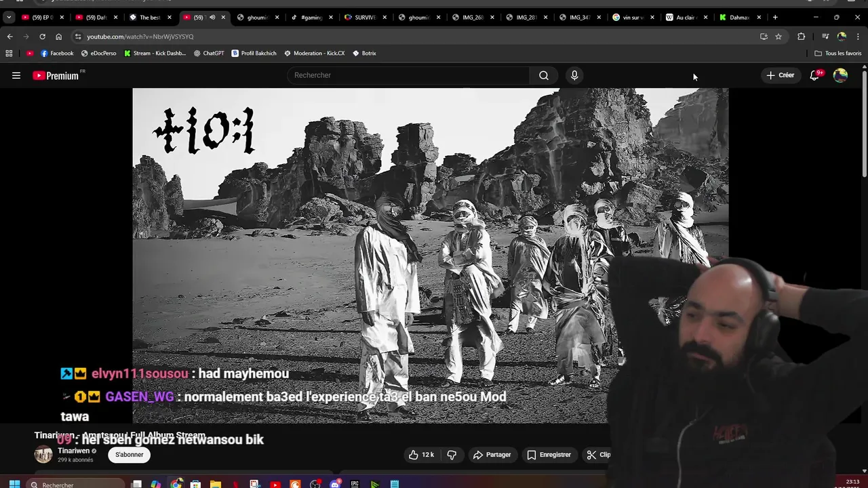The width and height of the screenshot is (868, 488).
Task: Open YouTube notifications bell
Action: pos(814,75)
